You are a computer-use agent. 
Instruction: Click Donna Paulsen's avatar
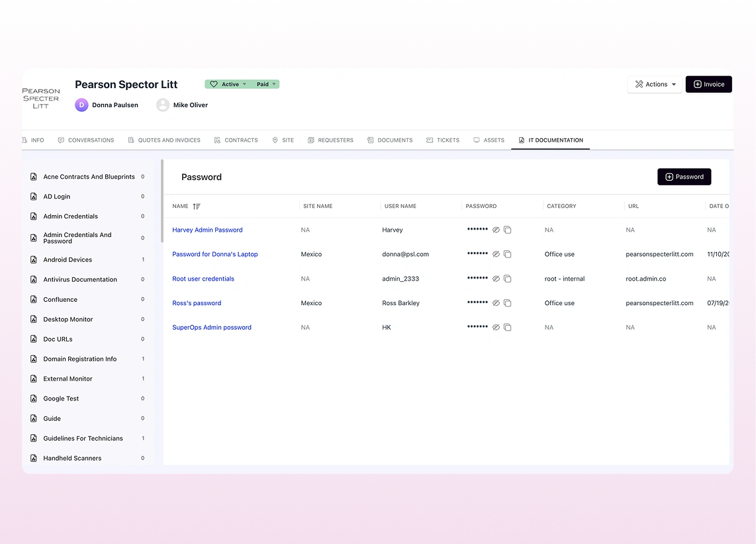pos(81,105)
